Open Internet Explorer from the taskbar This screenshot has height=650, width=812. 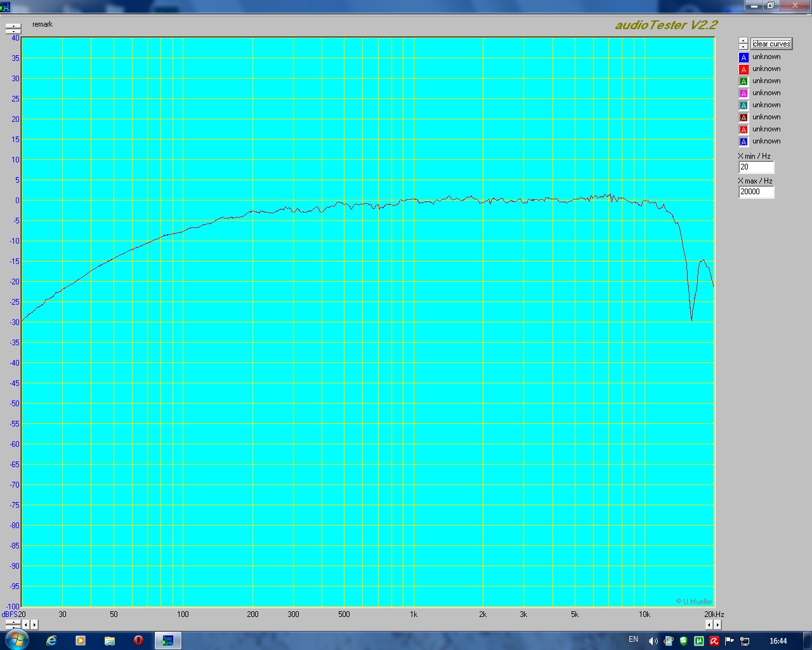click(x=51, y=640)
